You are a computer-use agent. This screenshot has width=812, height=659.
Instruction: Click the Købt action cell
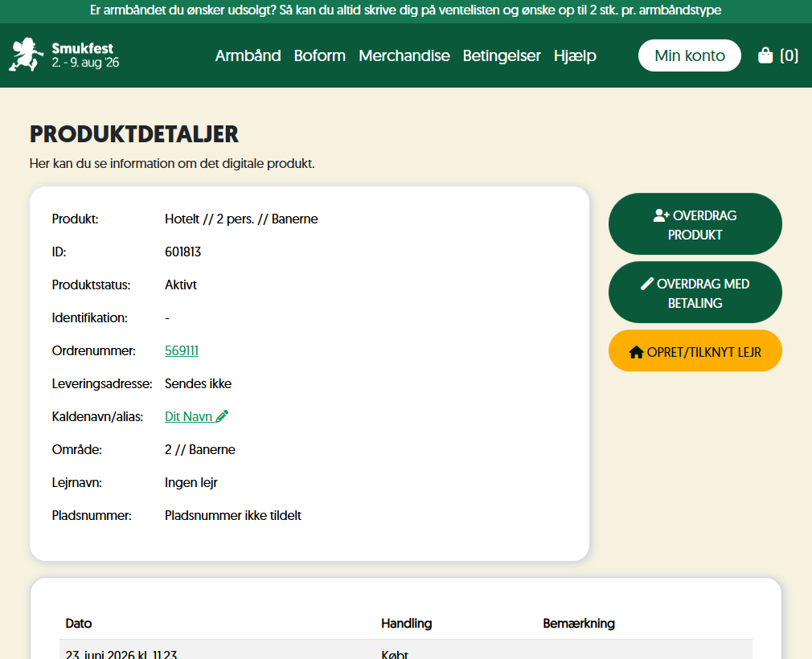click(395, 654)
